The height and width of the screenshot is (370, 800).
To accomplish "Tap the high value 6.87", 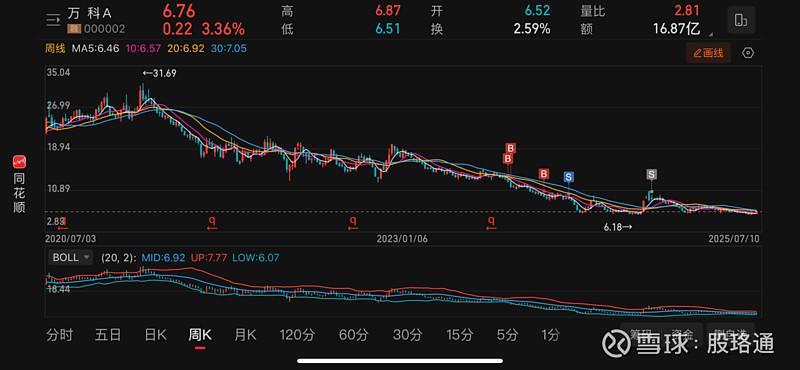I will pyautogui.click(x=387, y=11).
